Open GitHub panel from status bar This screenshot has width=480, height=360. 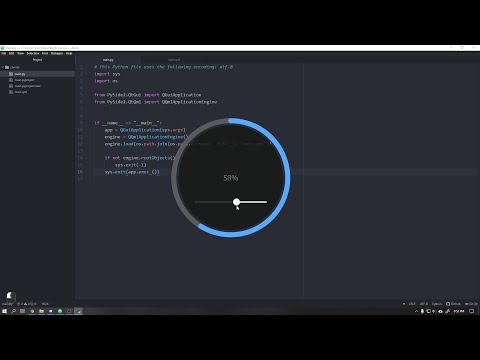[453, 304]
